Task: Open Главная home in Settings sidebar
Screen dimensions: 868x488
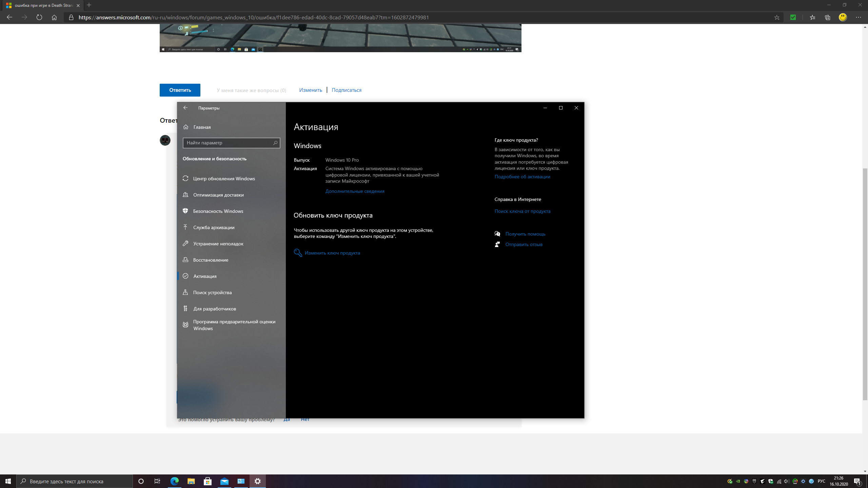Action: coord(231,127)
